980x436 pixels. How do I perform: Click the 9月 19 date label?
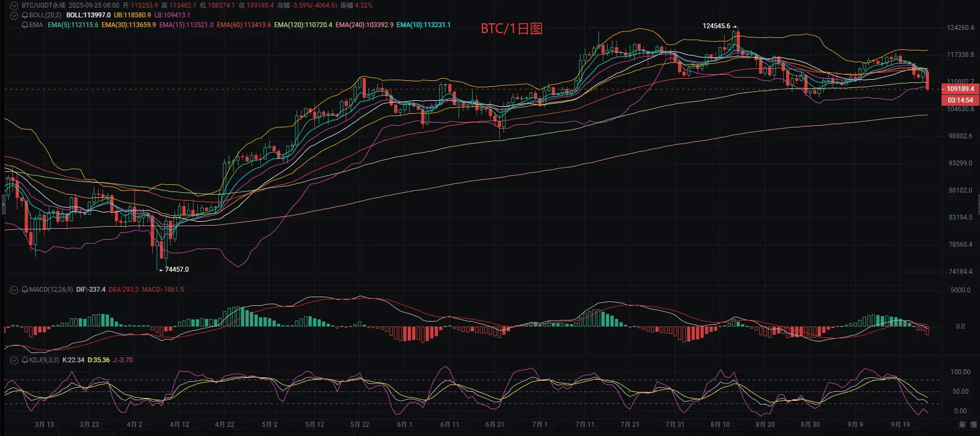(900, 425)
